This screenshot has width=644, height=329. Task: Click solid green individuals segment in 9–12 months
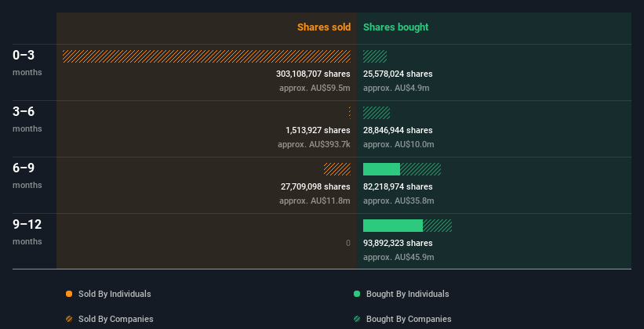(392, 226)
